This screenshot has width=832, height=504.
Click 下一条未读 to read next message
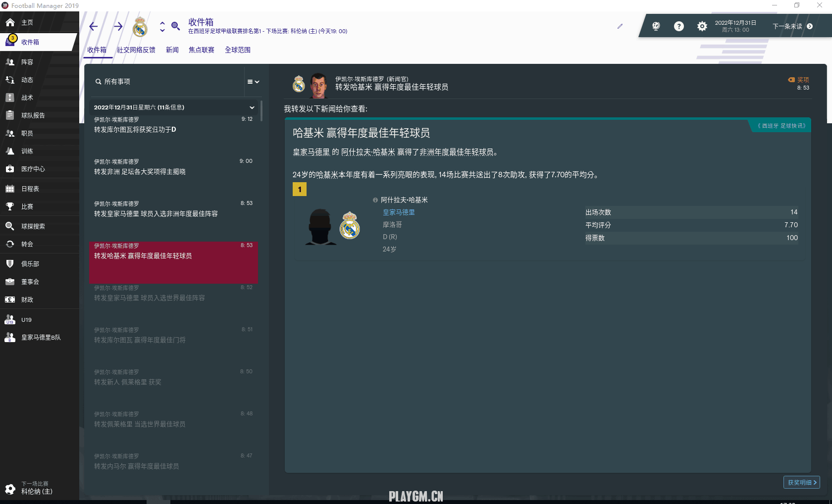(792, 26)
